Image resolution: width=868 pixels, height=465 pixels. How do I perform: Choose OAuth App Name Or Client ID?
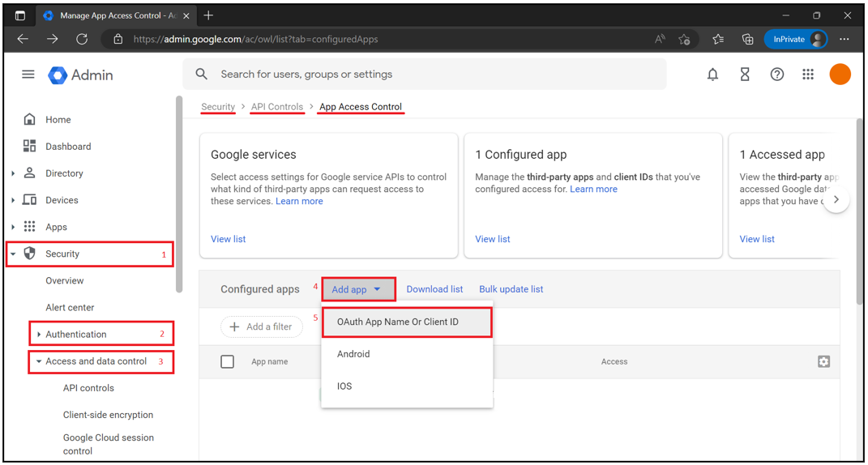407,322
